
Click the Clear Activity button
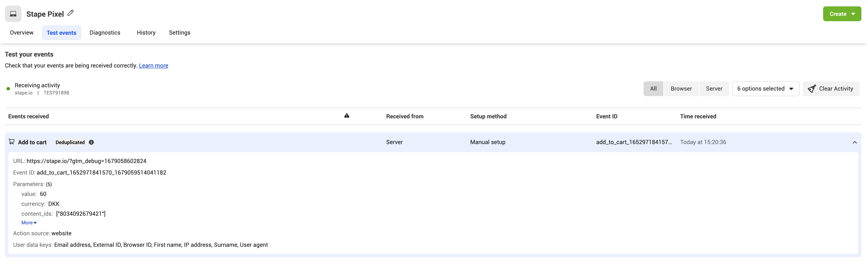(x=830, y=89)
